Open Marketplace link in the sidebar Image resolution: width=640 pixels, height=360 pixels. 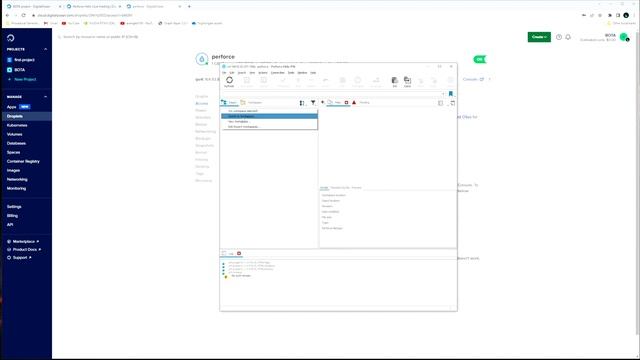click(x=24, y=242)
